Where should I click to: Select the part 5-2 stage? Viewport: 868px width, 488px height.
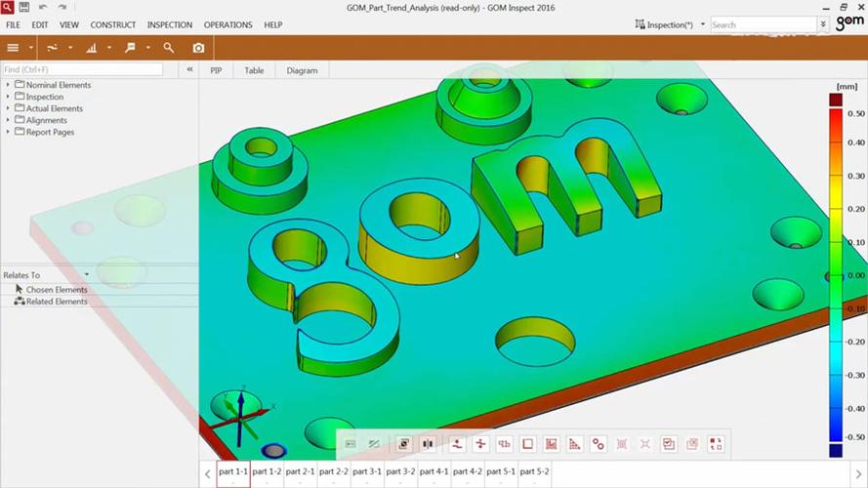535,473
